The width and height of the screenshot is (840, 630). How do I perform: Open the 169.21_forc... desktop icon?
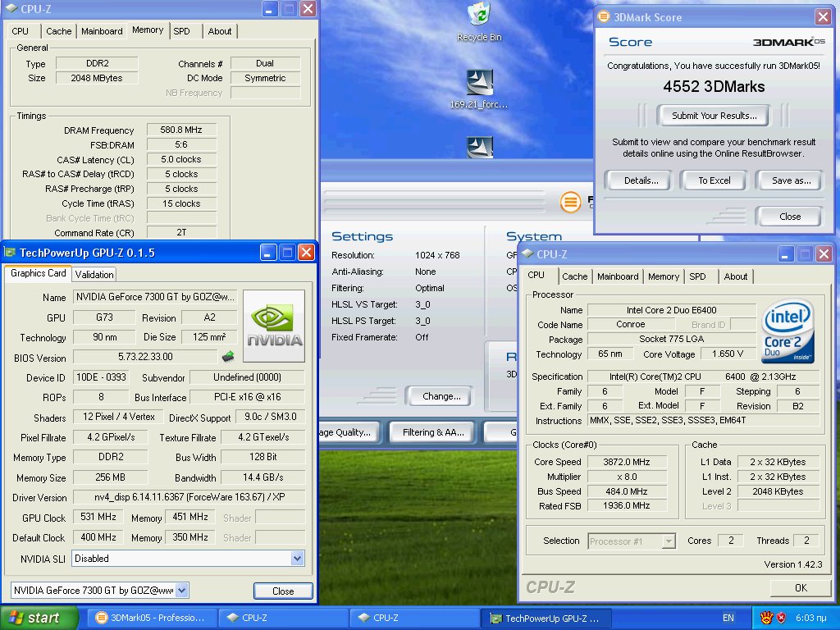coord(479,89)
